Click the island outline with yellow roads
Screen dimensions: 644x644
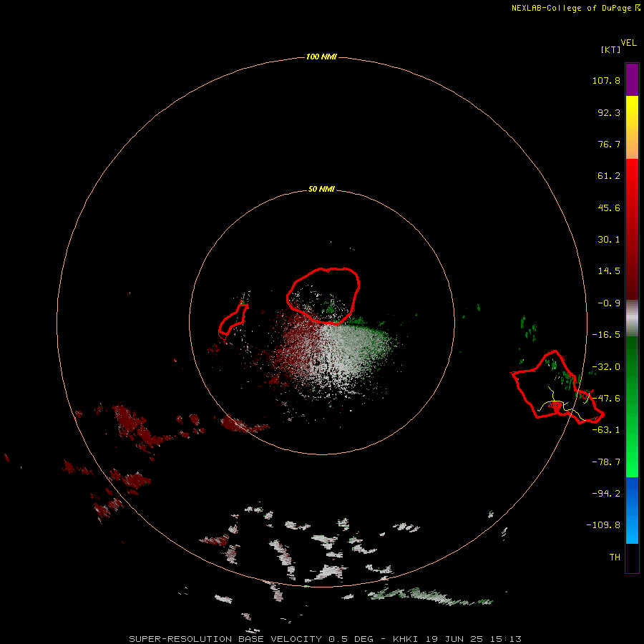pyautogui.click(x=557, y=388)
